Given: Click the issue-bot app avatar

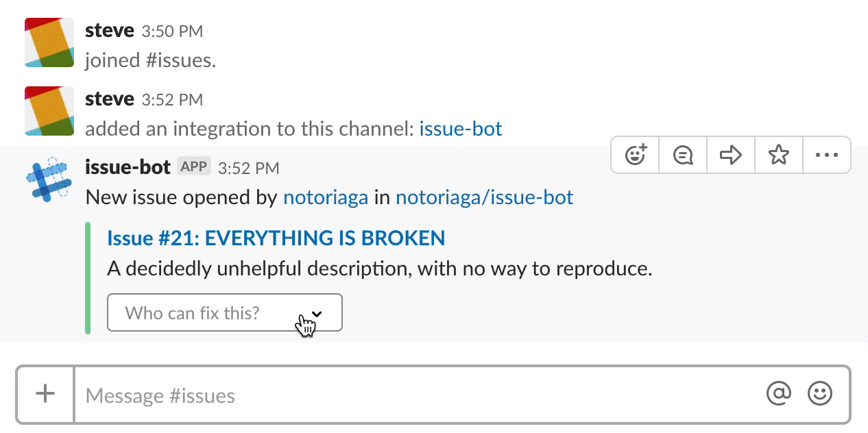Looking at the screenshot, I should [49, 180].
